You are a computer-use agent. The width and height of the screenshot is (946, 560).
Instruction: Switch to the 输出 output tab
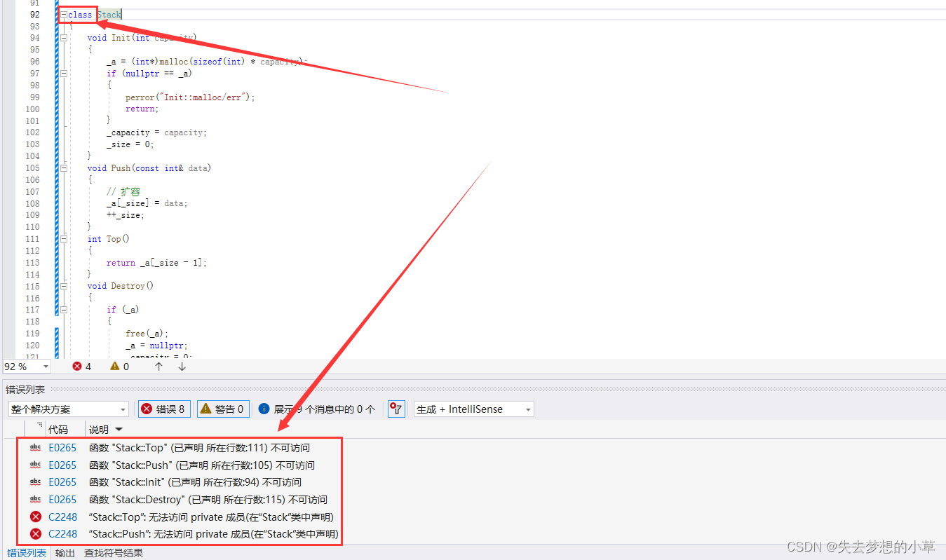click(x=65, y=553)
